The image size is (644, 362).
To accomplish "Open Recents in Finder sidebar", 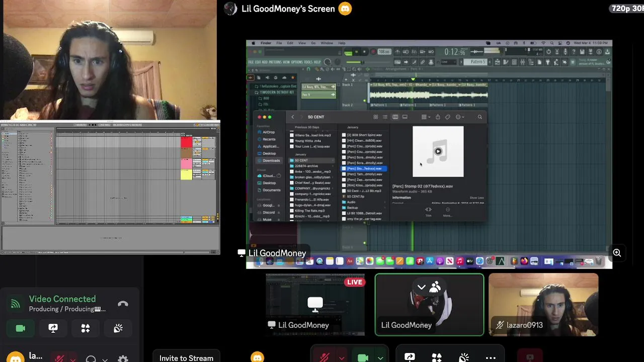I will tap(269, 139).
